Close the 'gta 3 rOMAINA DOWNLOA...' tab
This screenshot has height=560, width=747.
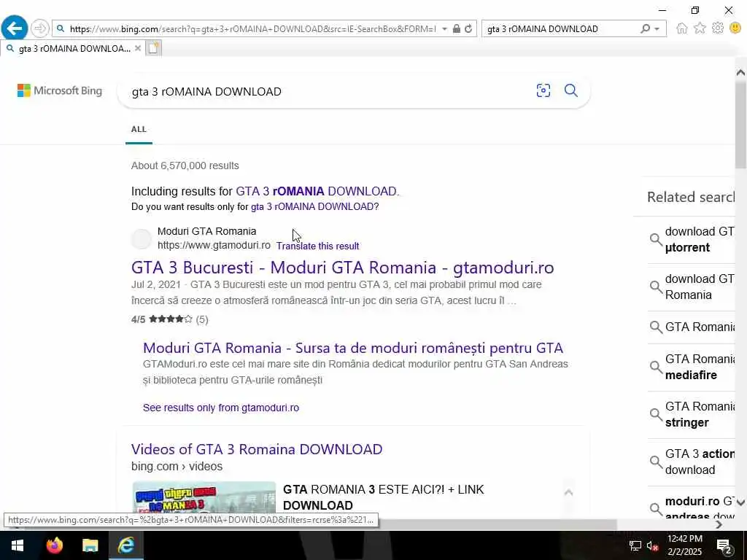(138, 48)
